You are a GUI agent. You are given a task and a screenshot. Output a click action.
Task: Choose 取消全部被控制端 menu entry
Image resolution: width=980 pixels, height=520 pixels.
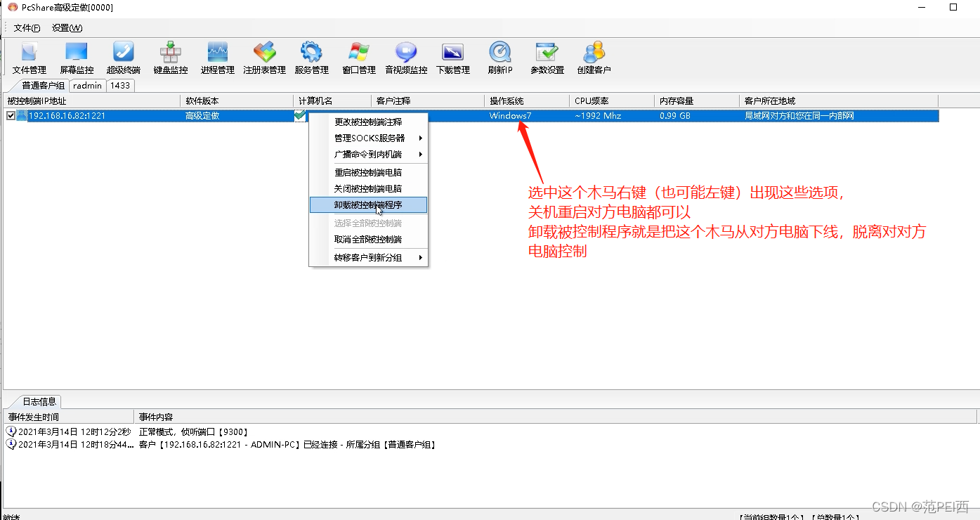[x=369, y=239]
